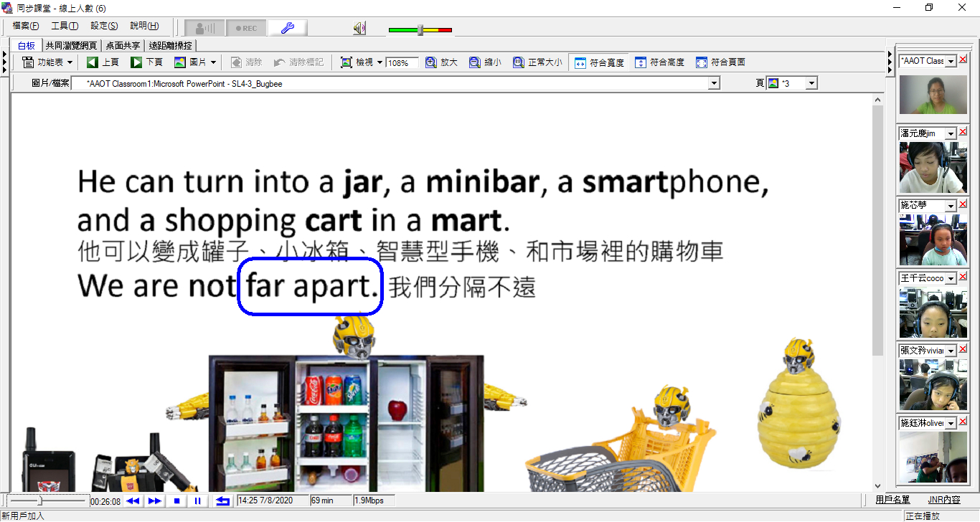Open the 張文矜vivian user dropdown
Image resolution: width=980 pixels, height=522 pixels.
[951, 351]
